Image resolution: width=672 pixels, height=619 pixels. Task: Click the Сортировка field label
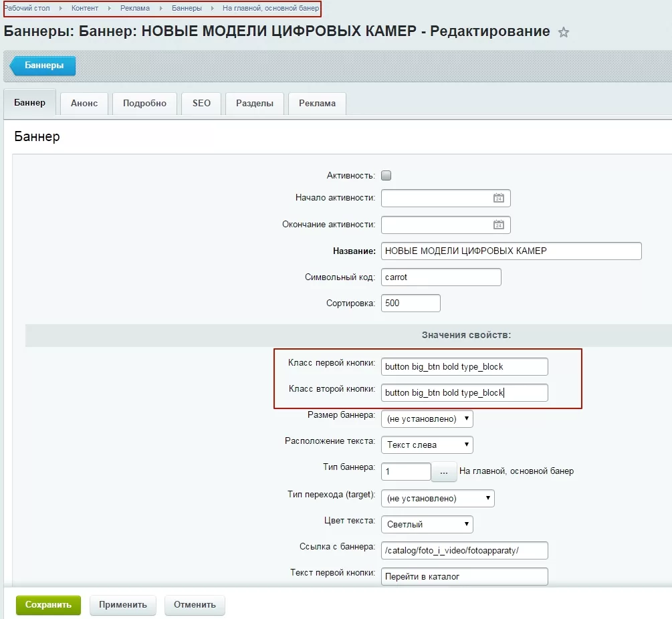350,303
